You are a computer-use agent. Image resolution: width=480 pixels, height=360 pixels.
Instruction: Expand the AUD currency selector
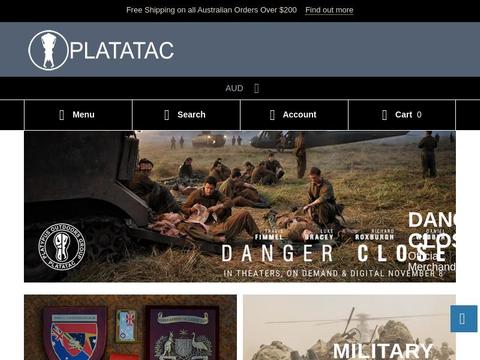(242, 88)
